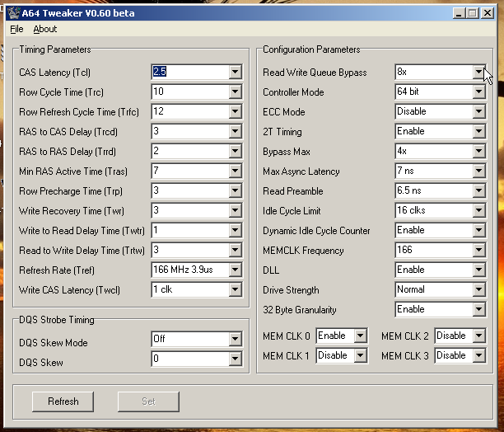Viewport: 504px width, 432px height.
Task: Open RAS to CAS Delay (Trcd) dropdown
Action: point(236,131)
